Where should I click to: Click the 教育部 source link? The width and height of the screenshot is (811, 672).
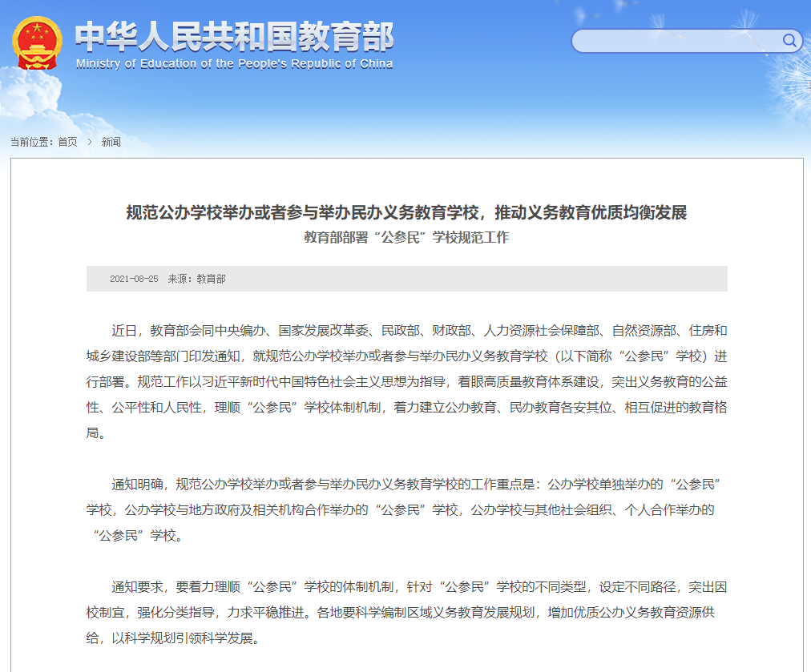pos(212,280)
